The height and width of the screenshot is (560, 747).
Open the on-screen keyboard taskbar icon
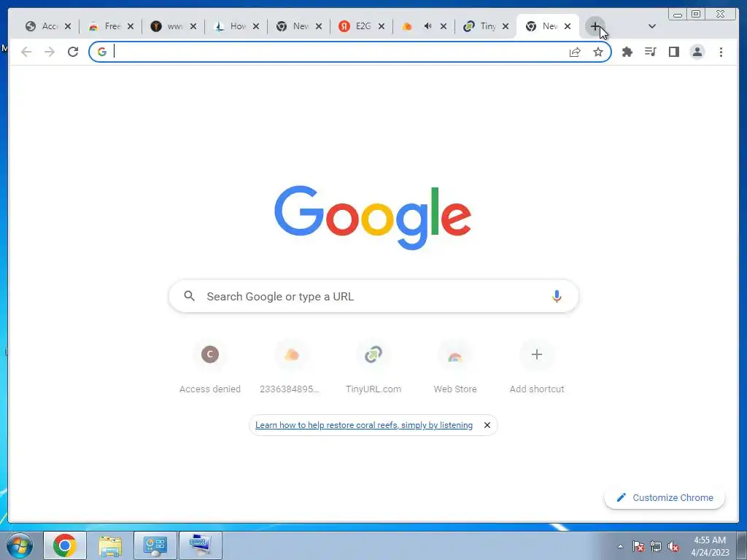(x=201, y=545)
